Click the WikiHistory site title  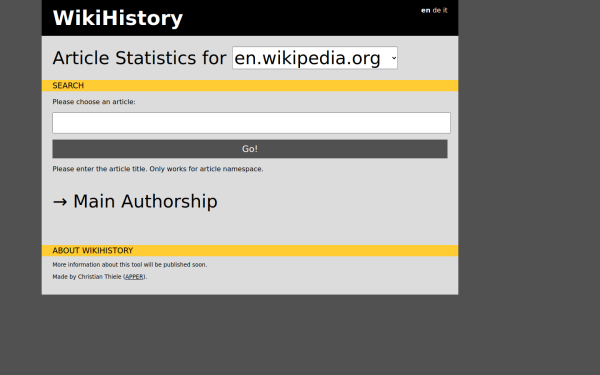tap(117, 18)
